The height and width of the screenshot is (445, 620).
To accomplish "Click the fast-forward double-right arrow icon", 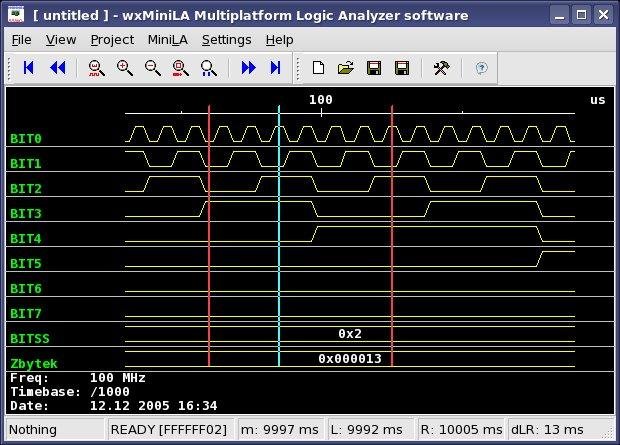I will 248,68.
